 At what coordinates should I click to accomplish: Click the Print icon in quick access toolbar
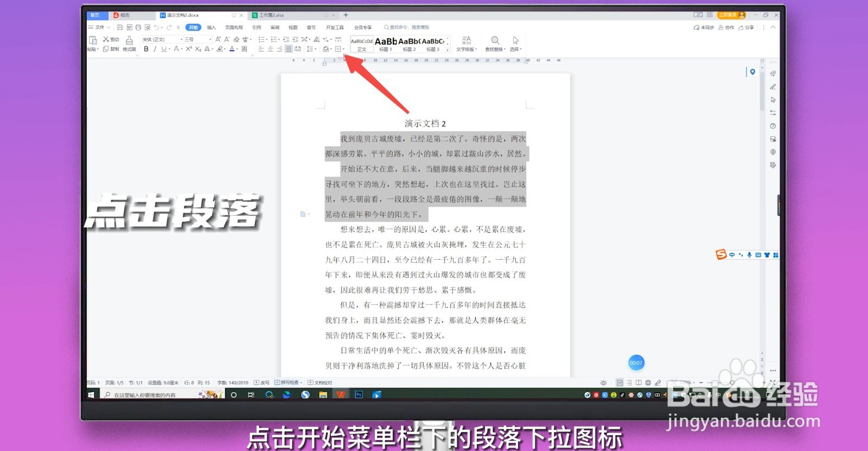coord(138,27)
